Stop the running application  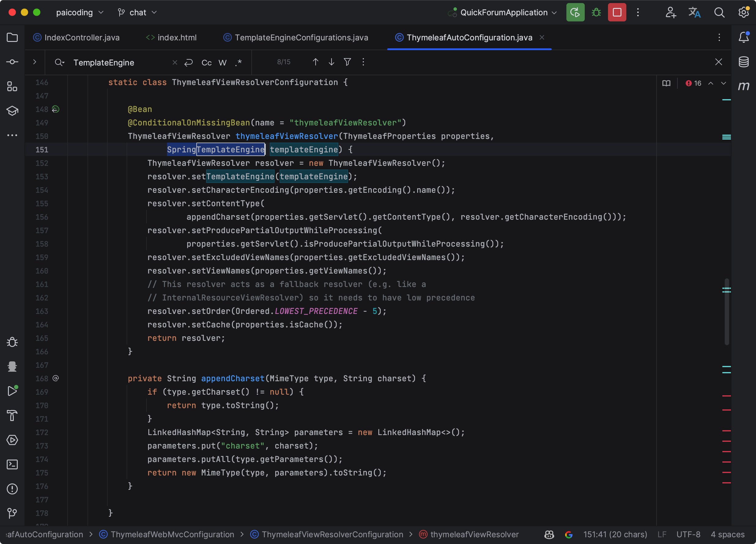click(617, 13)
